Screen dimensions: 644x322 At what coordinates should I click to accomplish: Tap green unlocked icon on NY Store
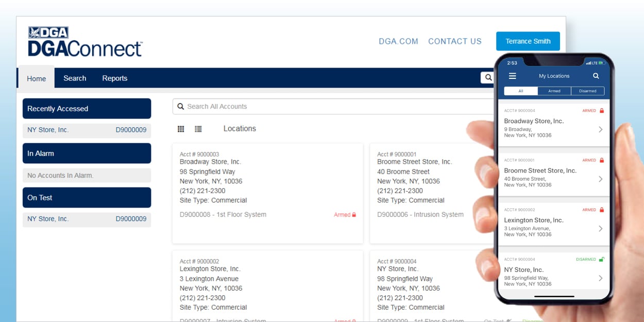coord(601,260)
